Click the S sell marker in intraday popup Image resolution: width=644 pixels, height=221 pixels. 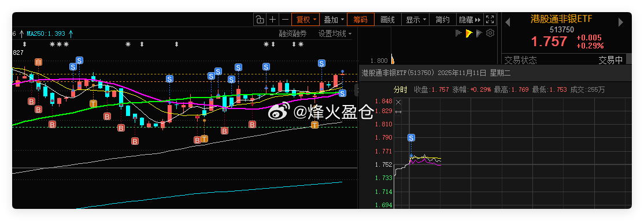coord(412,138)
